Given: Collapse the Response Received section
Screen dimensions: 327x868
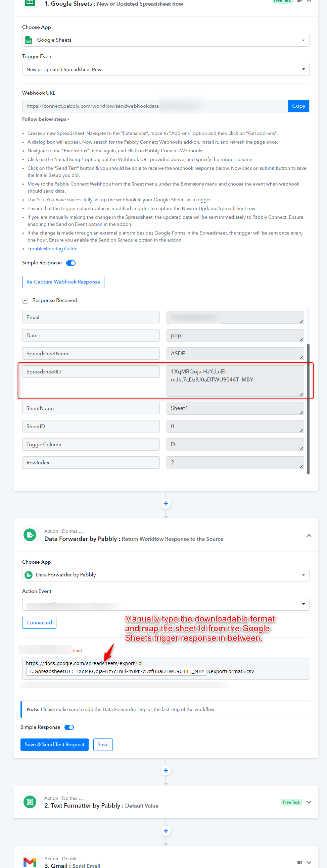Looking at the screenshot, I should pos(25,301).
